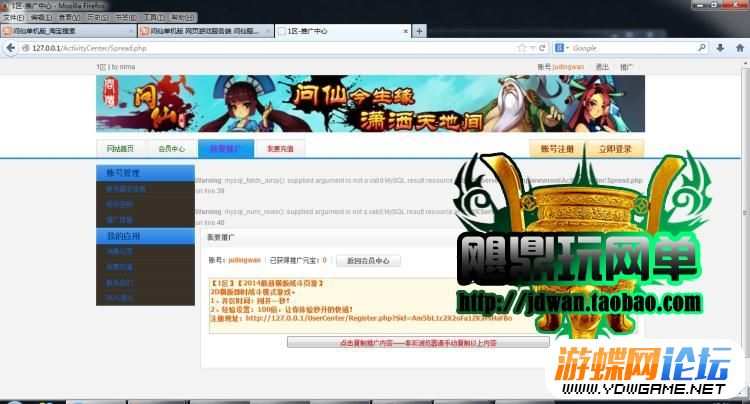Viewport: 750px width, 404px height.
Task: Click the 点击复制推广内容 copy button
Action: click(x=418, y=343)
